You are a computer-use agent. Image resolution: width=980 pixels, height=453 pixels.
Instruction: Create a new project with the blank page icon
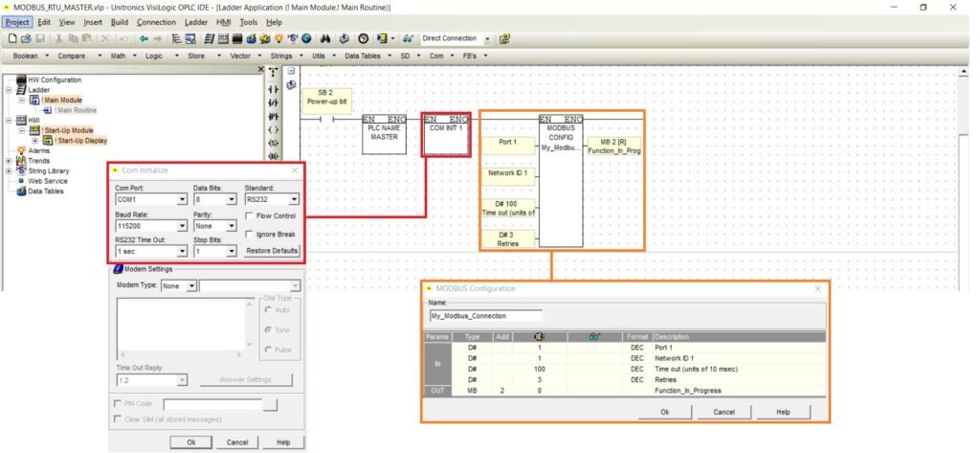[12, 39]
